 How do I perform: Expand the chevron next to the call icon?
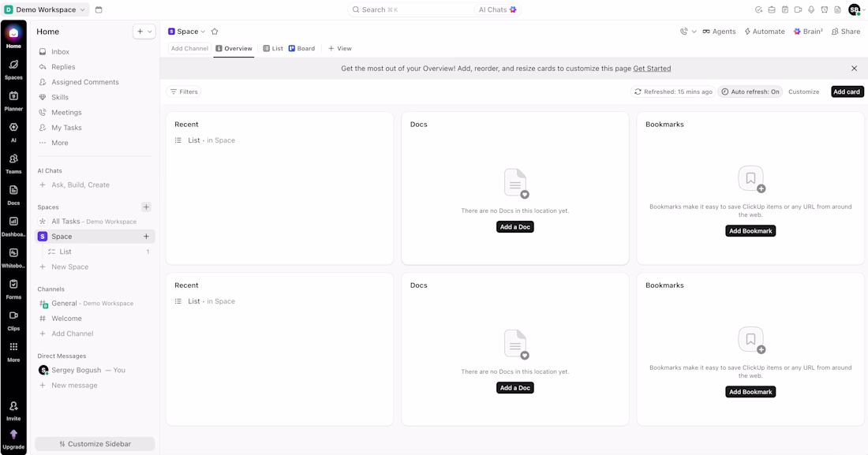pos(694,32)
